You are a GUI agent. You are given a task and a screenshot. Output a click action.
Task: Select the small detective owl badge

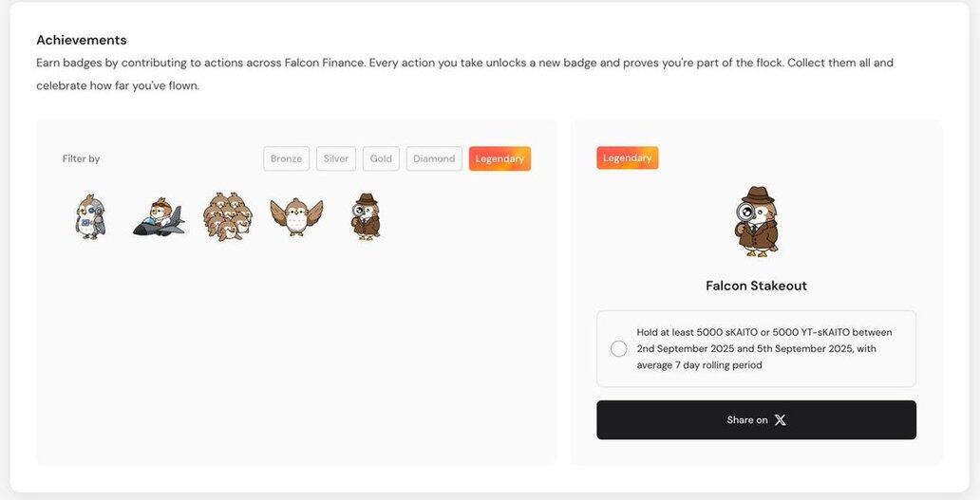[x=366, y=216]
